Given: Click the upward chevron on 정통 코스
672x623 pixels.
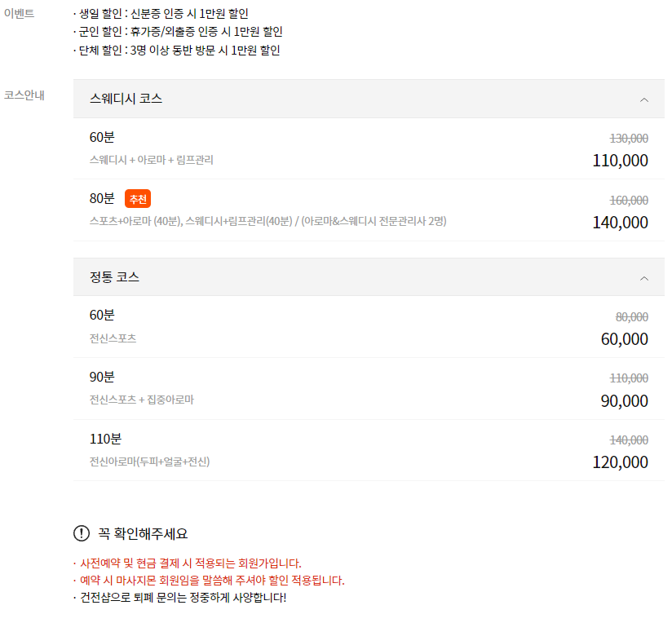Looking at the screenshot, I should (x=643, y=277).
